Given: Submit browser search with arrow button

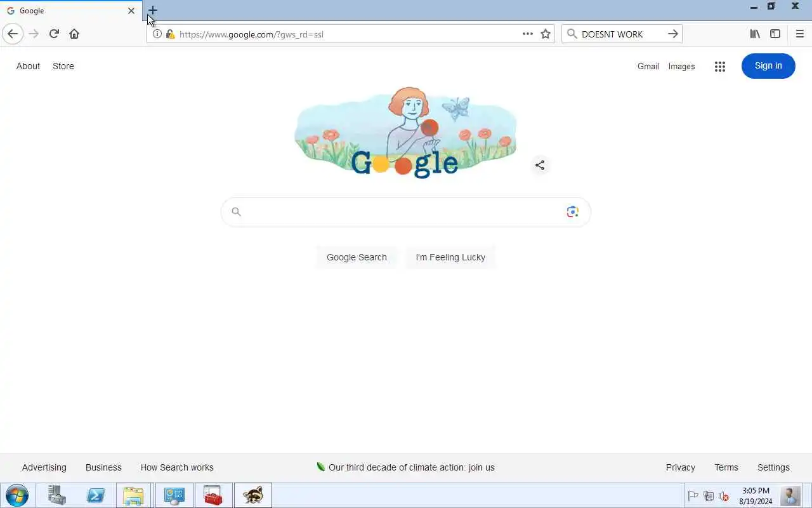Looking at the screenshot, I should (x=673, y=34).
